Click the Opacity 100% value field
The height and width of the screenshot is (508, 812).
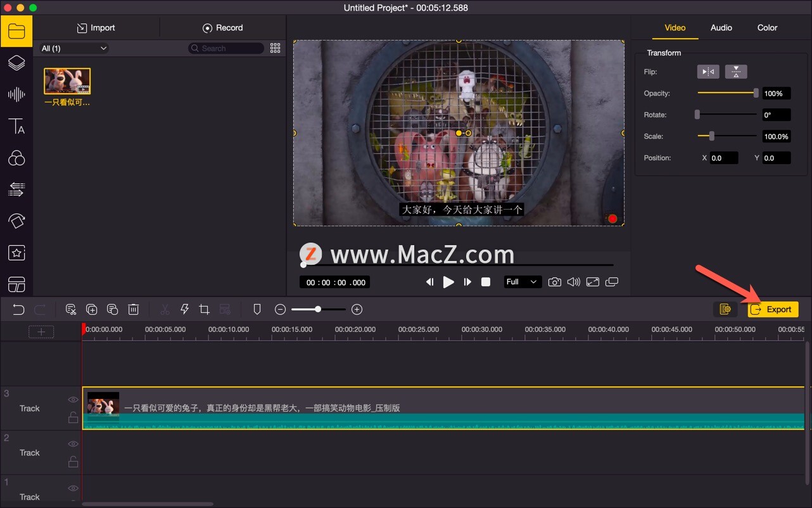click(777, 93)
